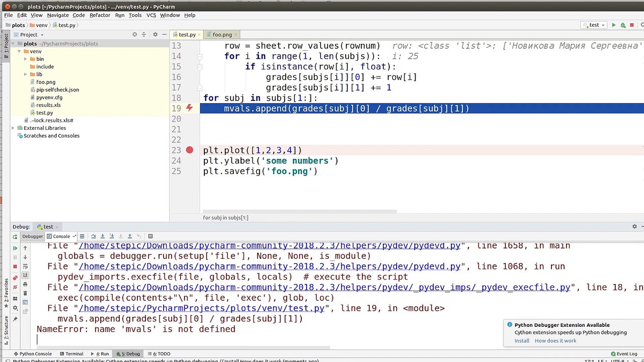644x362 pixels.
Task: Collapse all using Project panel header icon
Action: pos(145,35)
